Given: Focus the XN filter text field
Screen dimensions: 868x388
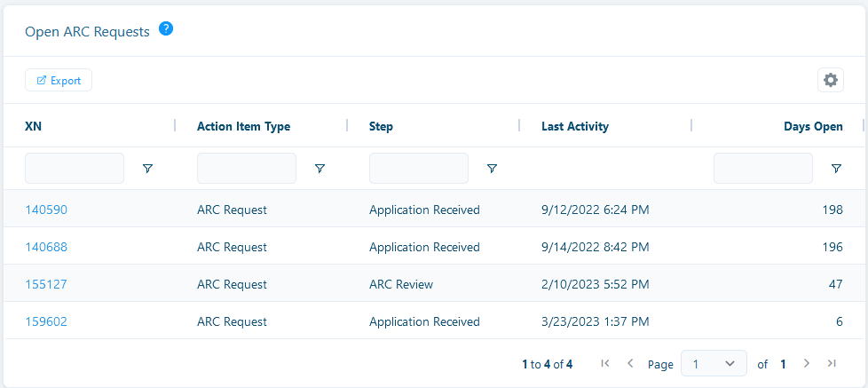Looking at the screenshot, I should pyautogui.click(x=75, y=169).
